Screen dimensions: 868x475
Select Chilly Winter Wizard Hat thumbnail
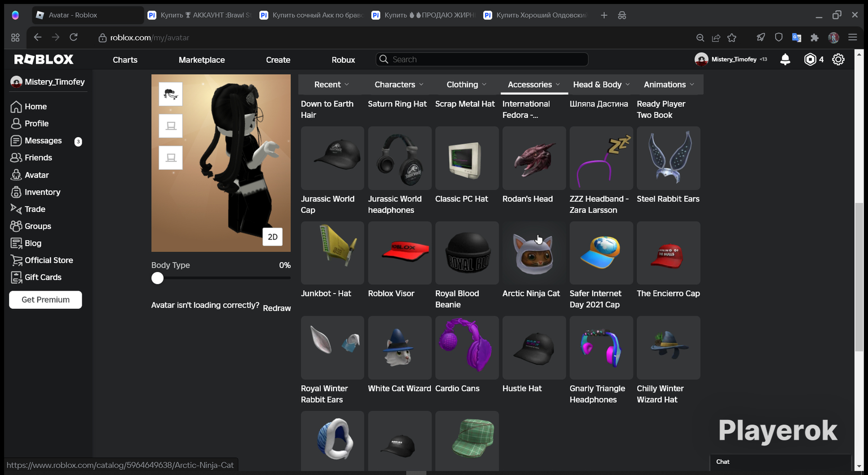pyautogui.click(x=668, y=348)
